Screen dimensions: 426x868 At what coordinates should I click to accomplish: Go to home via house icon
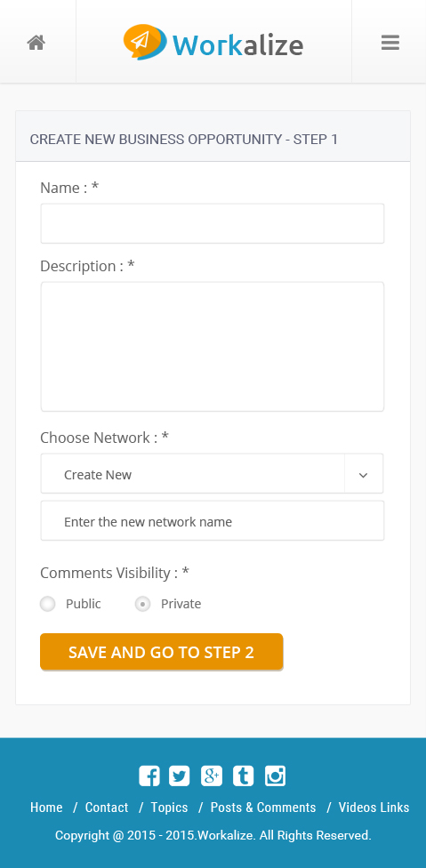tap(36, 42)
